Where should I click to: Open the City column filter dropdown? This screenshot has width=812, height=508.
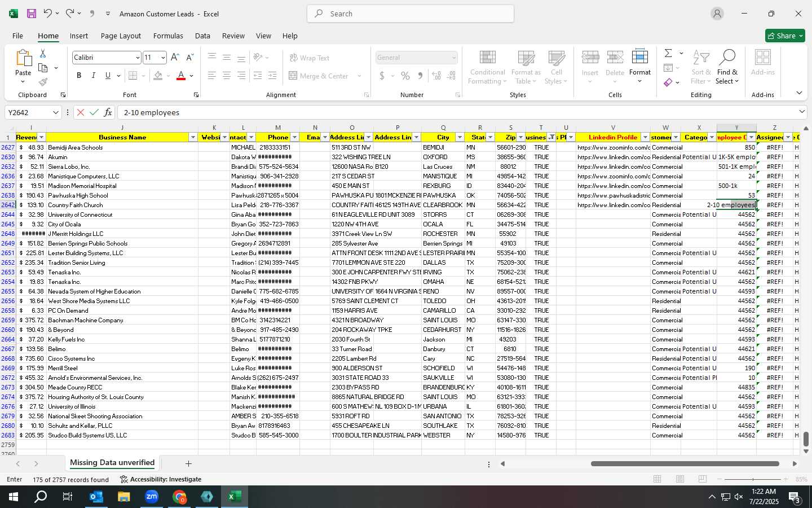460,137
